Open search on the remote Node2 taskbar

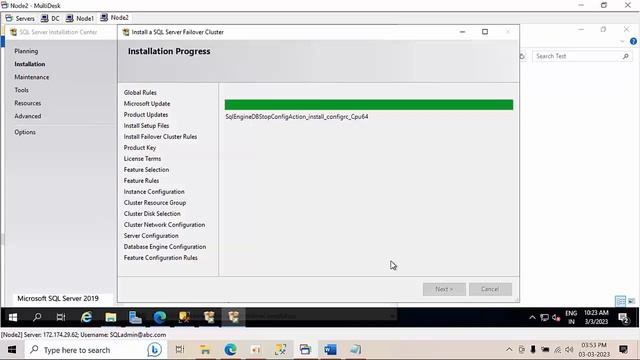pyautogui.click(x=37, y=317)
